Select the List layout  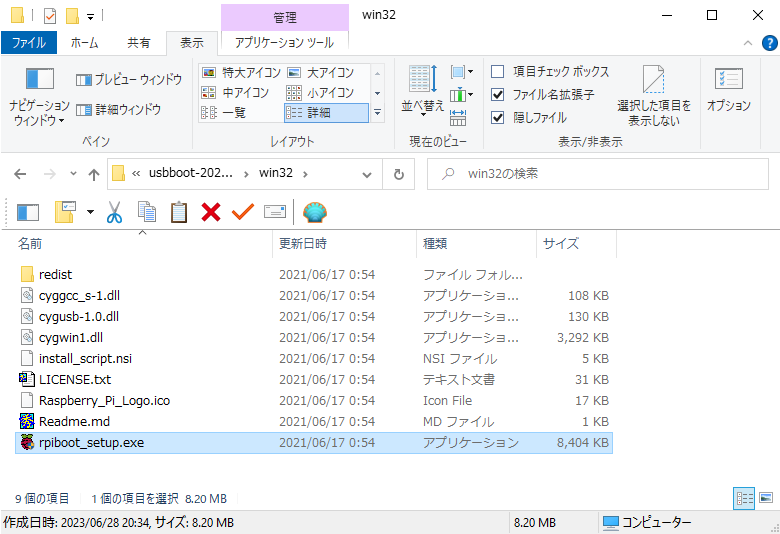(223, 112)
